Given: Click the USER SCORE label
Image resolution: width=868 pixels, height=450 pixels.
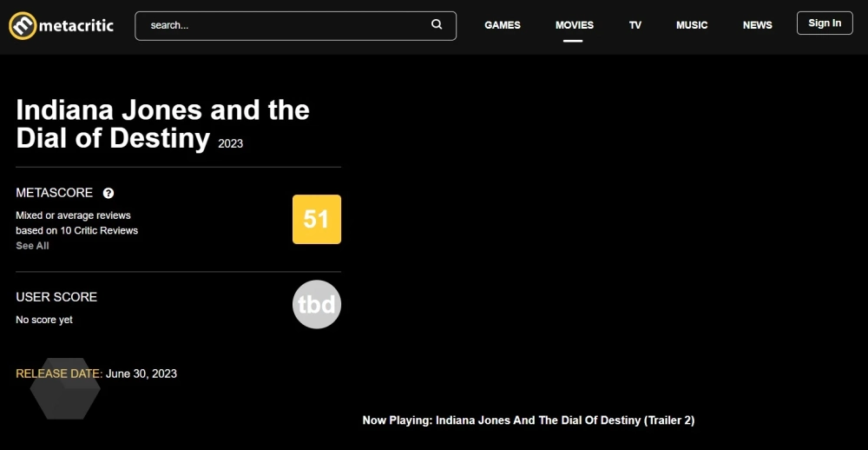Looking at the screenshot, I should 56,297.
